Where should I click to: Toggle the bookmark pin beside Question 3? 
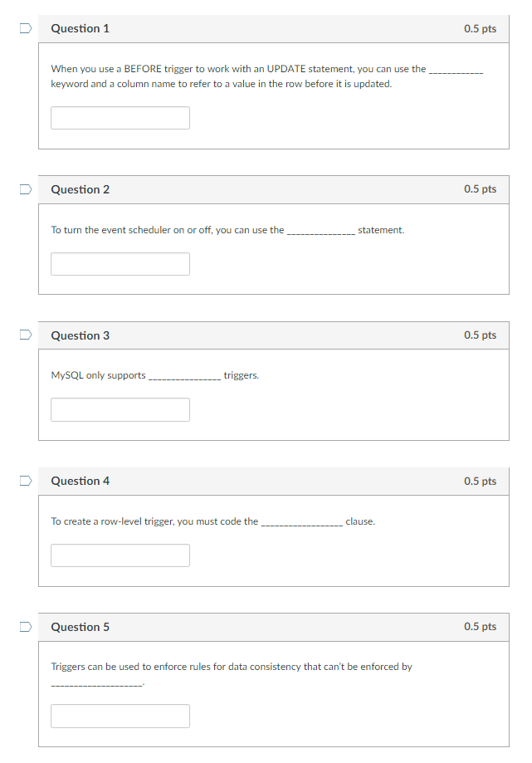(x=25, y=335)
